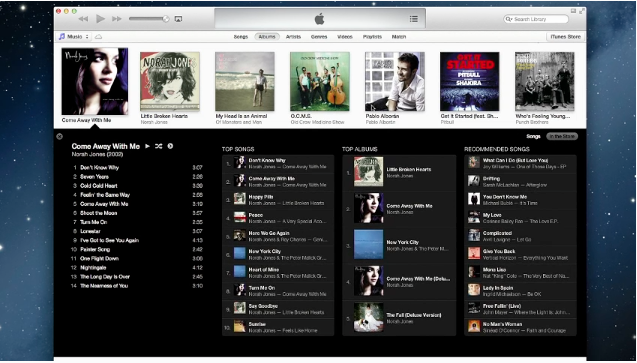Select track Cold Cold Heart
This screenshot has height=363, width=637.
(x=137, y=186)
